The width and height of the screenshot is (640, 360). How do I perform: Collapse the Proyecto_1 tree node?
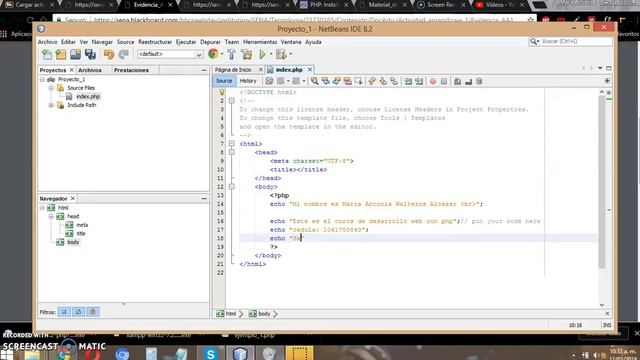42,80
